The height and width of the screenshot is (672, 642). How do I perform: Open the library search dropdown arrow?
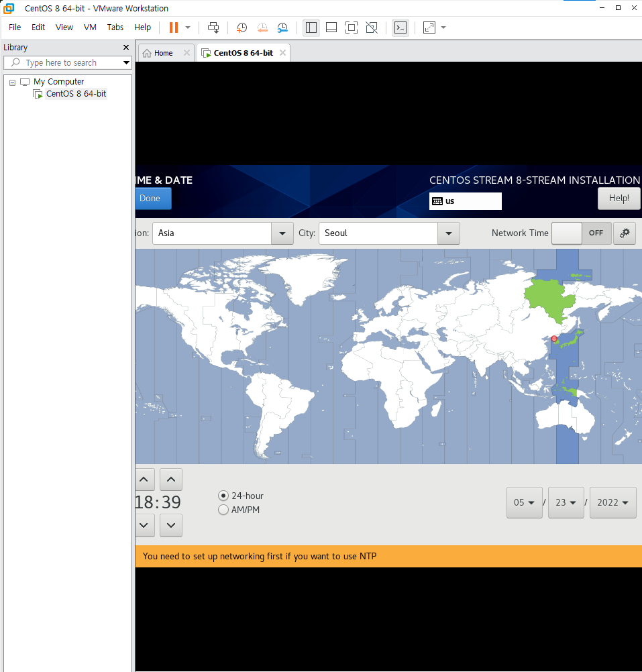pos(126,62)
